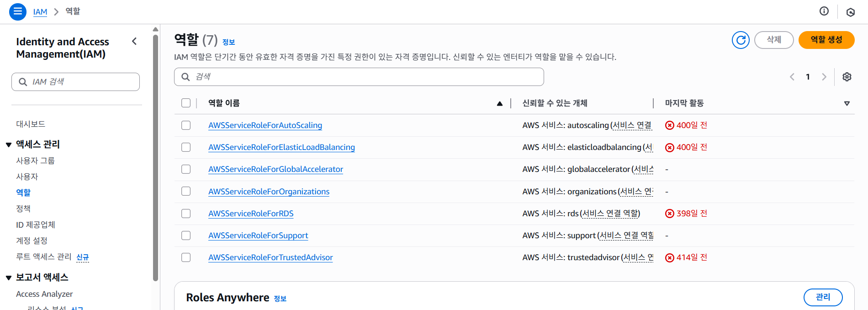The height and width of the screenshot is (310, 868).
Task: Click 역할 breadcrumb text
Action: tap(73, 11)
